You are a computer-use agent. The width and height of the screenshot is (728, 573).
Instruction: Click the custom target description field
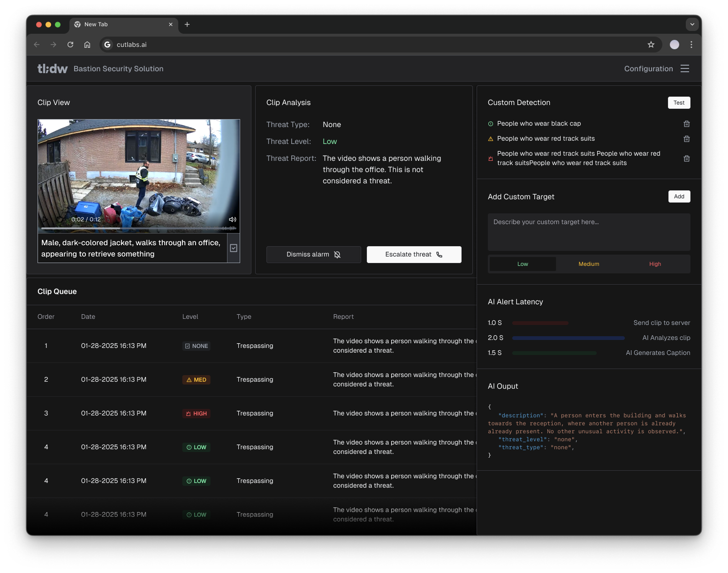click(589, 232)
